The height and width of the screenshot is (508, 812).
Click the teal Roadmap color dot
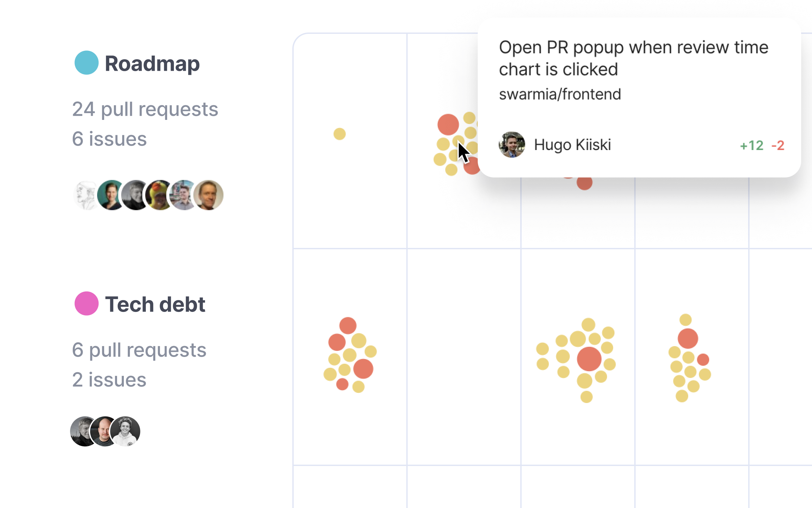coord(87,63)
